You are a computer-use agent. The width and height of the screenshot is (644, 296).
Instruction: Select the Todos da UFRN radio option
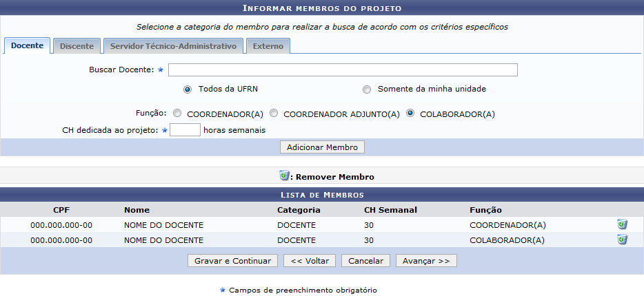point(188,89)
